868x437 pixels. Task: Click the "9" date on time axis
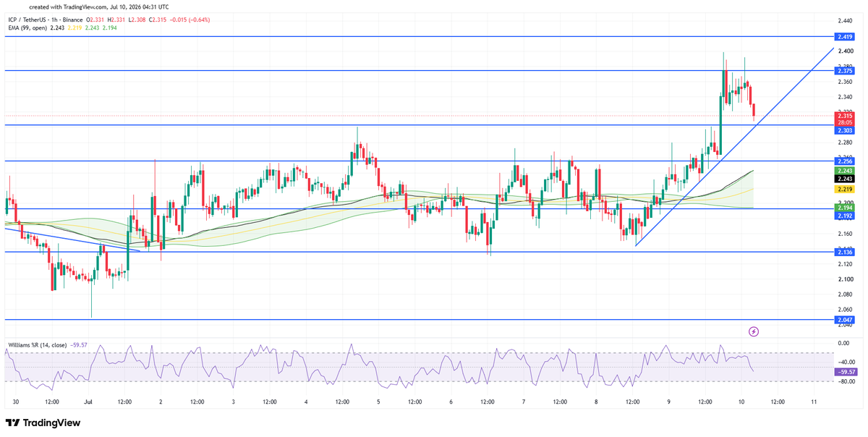pyautogui.click(x=668, y=402)
